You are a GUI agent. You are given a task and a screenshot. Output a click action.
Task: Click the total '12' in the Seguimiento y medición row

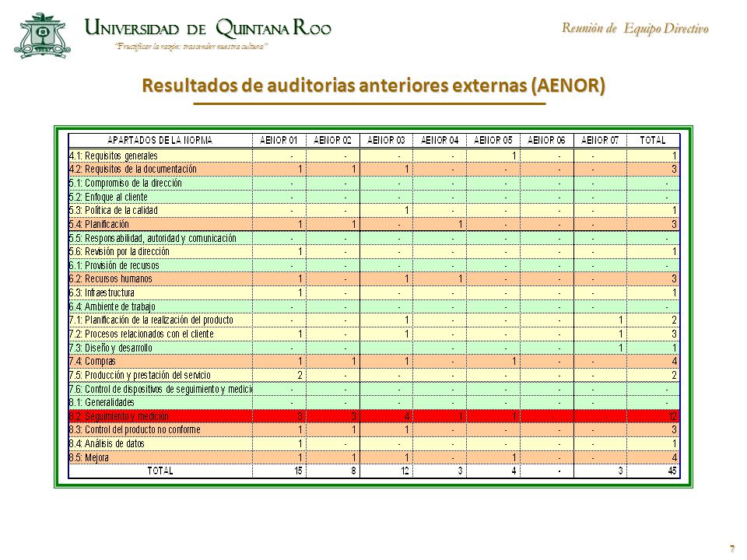point(672,417)
